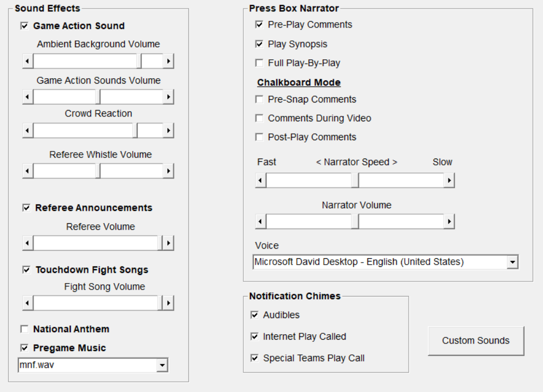Open the Voice dropdown list
Image resolution: width=543 pixels, height=392 pixels.
pyautogui.click(x=513, y=263)
